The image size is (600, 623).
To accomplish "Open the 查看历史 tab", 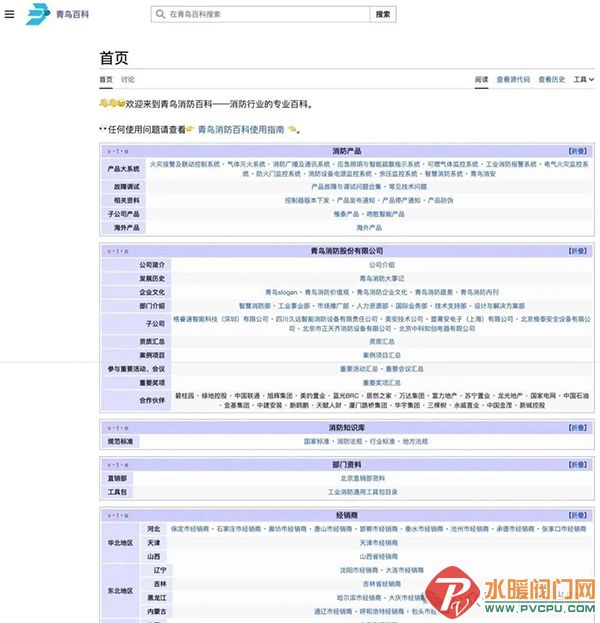I will [551, 80].
